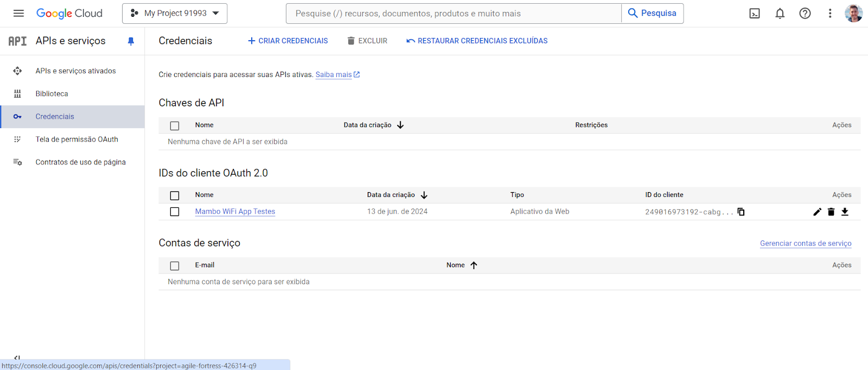Viewport: 868px width, 370px height.
Task: Delete Mambo WiFi App Testes with trash icon
Action: [831, 212]
